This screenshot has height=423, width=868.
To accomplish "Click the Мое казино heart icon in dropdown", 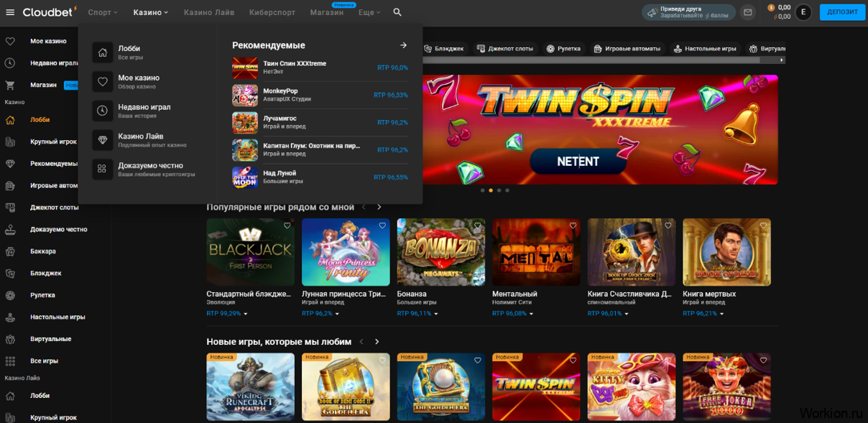I will click(103, 82).
